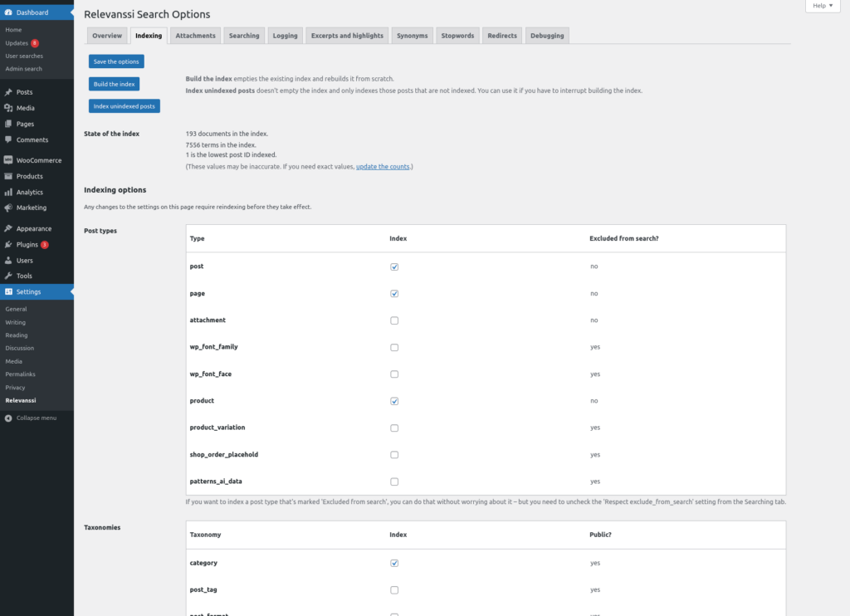Open Privacy settings submenu
This screenshot has height=616, width=850.
click(x=15, y=387)
